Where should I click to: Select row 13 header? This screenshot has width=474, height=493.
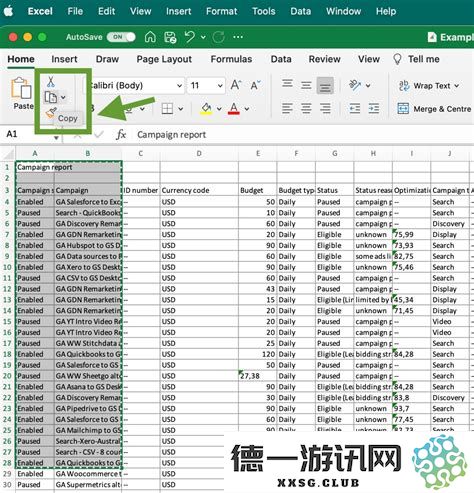click(x=7, y=300)
